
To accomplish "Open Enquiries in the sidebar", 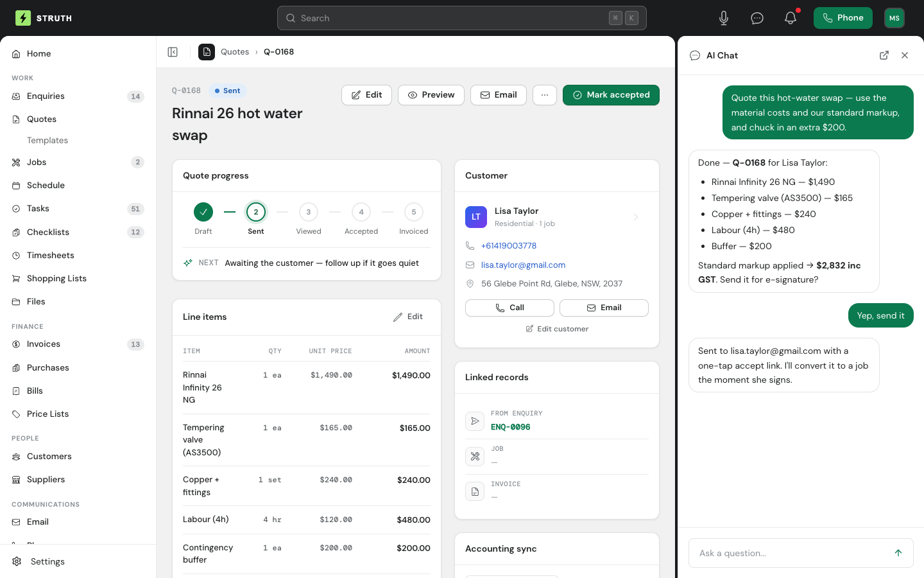I will pyautogui.click(x=78, y=96).
